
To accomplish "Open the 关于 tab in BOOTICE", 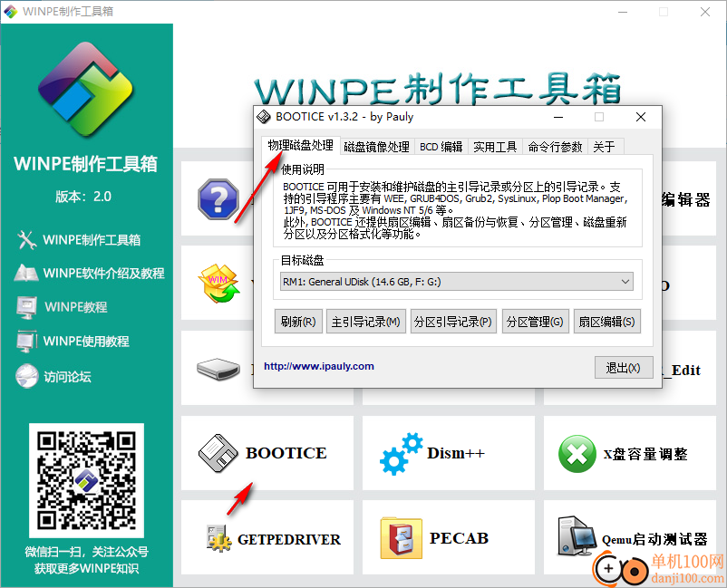I will tap(604, 147).
